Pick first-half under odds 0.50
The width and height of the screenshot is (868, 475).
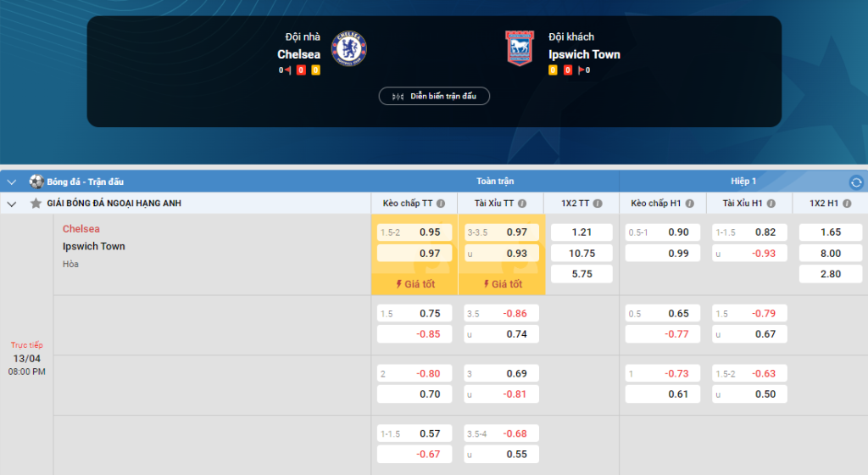coord(749,394)
